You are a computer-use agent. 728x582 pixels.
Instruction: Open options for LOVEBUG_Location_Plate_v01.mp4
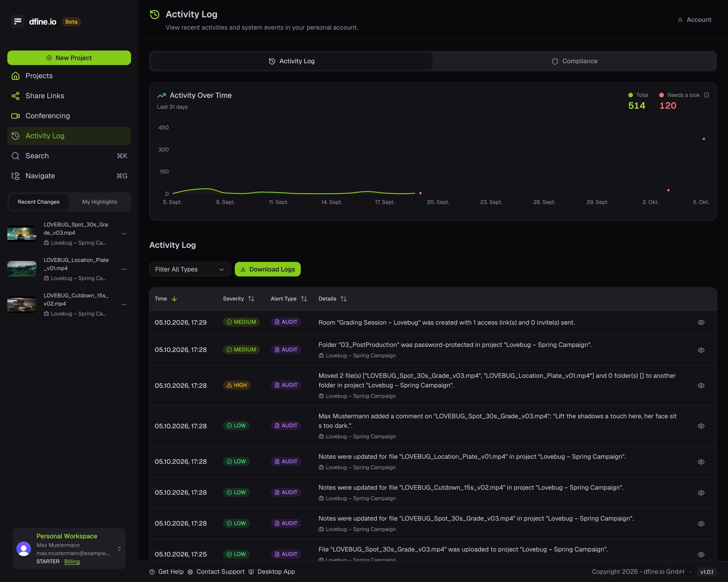coord(123,269)
